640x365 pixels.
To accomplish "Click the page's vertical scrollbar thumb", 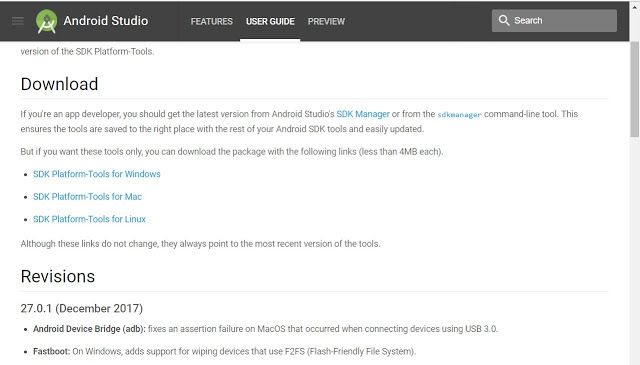I will (x=634, y=89).
